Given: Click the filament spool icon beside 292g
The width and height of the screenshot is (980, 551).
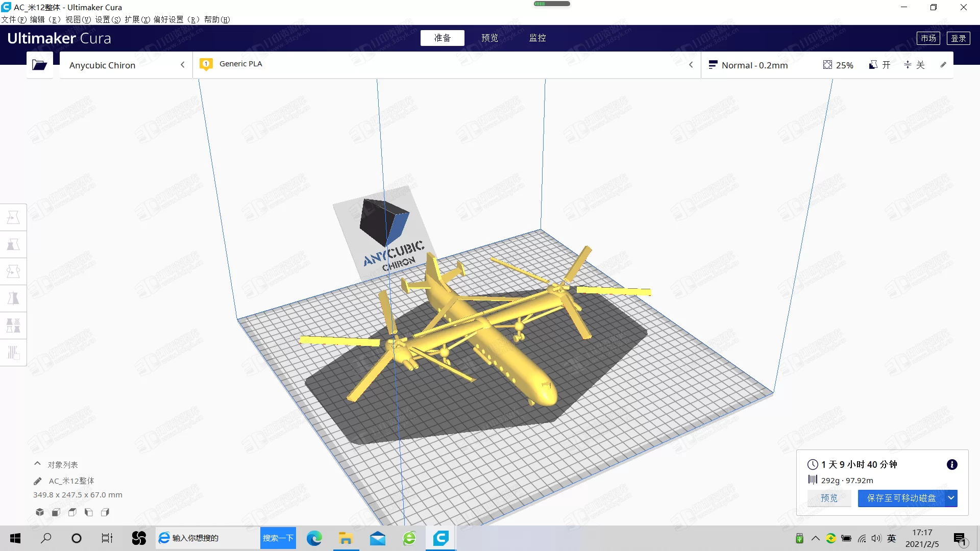Looking at the screenshot, I should point(813,480).
